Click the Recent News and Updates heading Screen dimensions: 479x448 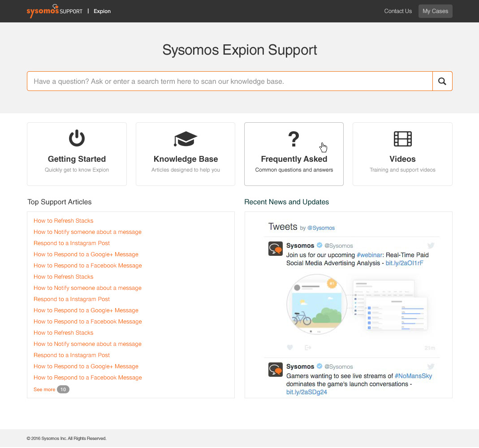click(286, 202)
